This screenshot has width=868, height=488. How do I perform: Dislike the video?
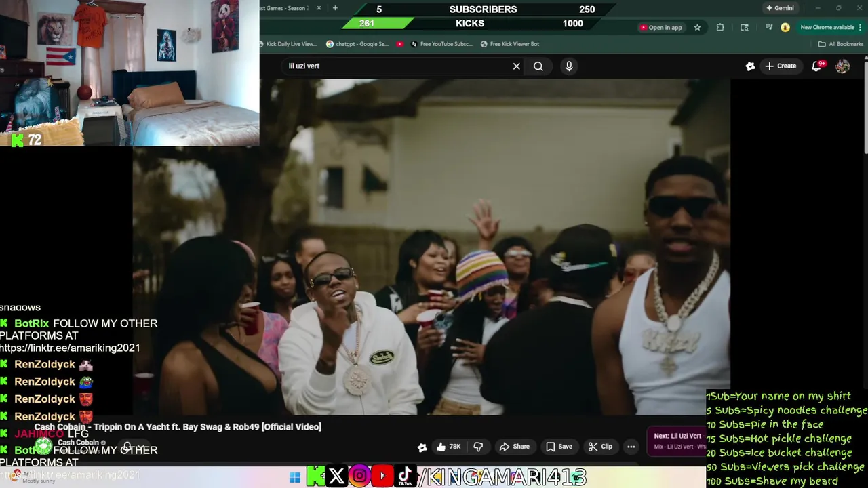tap(478, 447)
